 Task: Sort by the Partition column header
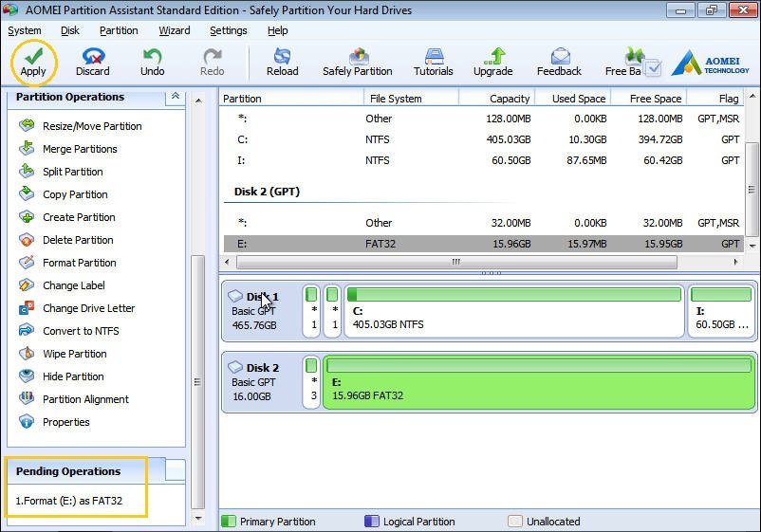click(291, 99)
